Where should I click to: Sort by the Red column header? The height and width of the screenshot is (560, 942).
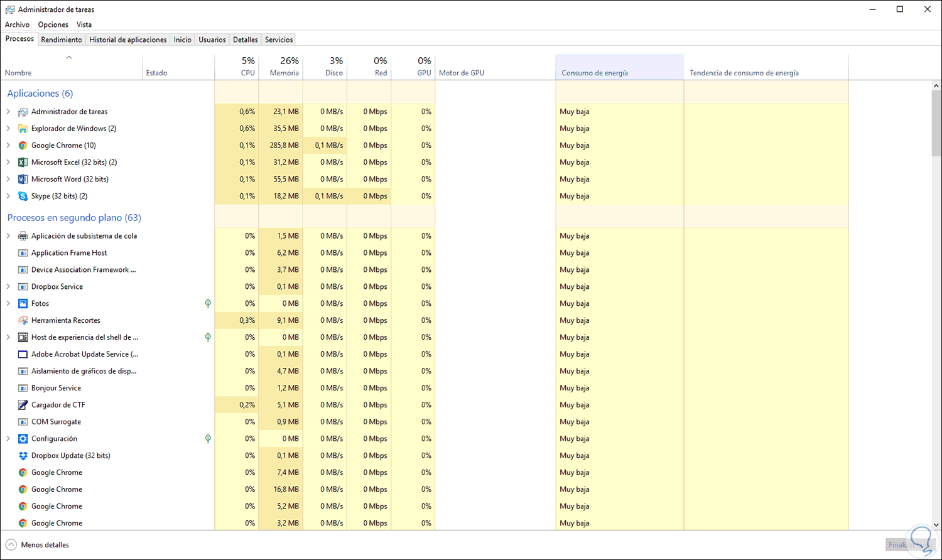pyautogui.click(x=369, y=67)
